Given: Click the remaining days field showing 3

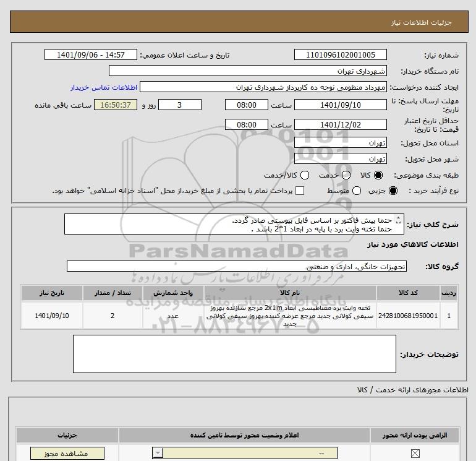Looking at the screenshot, I should point(180,105).
